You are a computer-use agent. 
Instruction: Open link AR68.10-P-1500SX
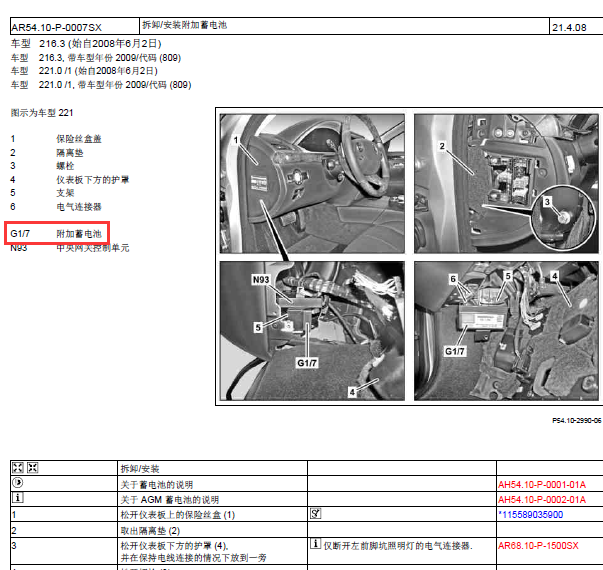pyautogui.click(x=538, y=545)
